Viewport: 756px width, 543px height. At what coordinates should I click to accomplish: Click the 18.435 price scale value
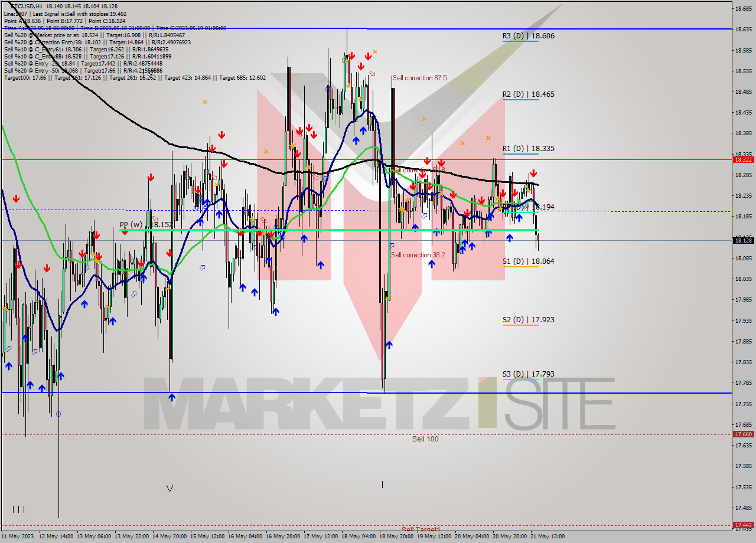point(742,113)
